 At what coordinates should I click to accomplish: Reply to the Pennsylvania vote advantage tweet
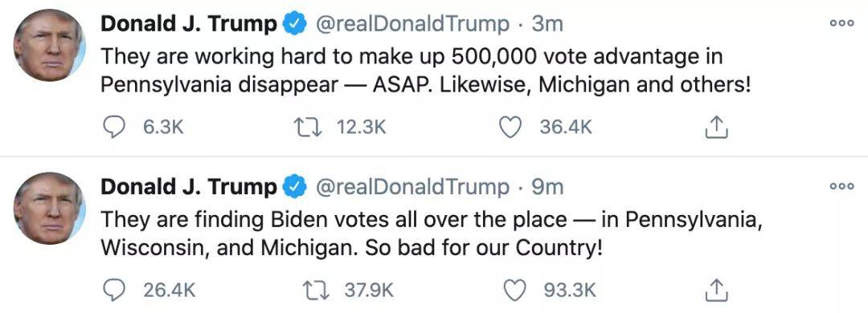click(115, 128)
